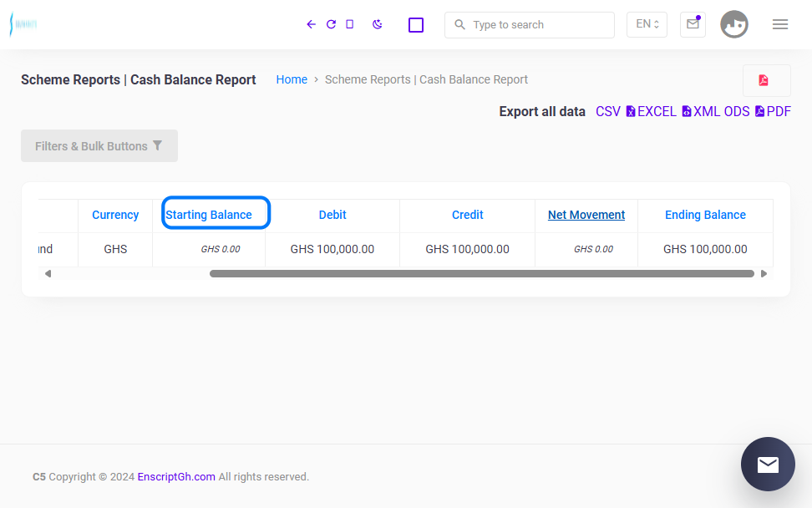The image size is (812, 508).
Task: Click the back arrow icon in header
Action: tap(311, 24)
